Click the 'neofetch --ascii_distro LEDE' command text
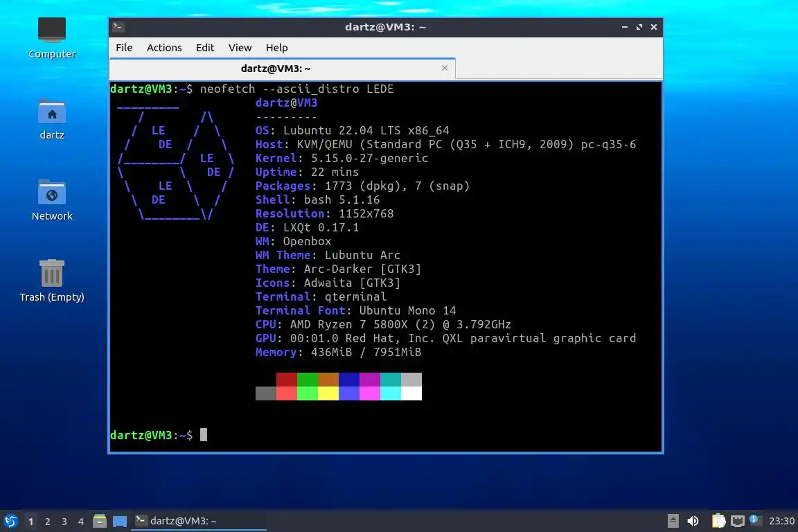The image size is (798, 532). click(296, 89)
